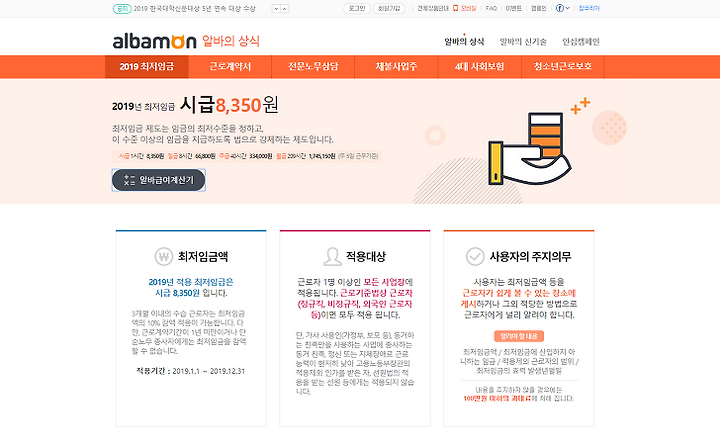The height and width of the screenshot is (447, 720).
Task: Click the orange 알려야 할 내용 badge
Action: [x=519, y=336]
